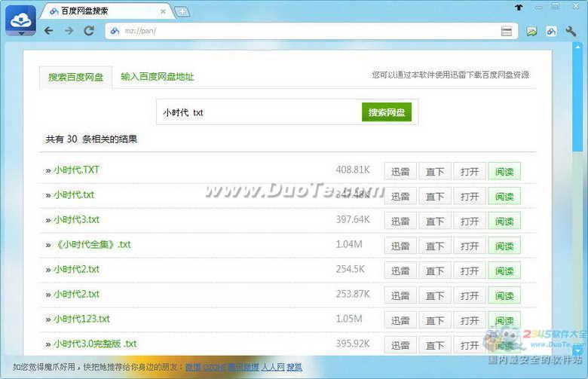Click 直下 for 小时代3.txt row
This screenshot has height=379, width=588.
(435, 222)
